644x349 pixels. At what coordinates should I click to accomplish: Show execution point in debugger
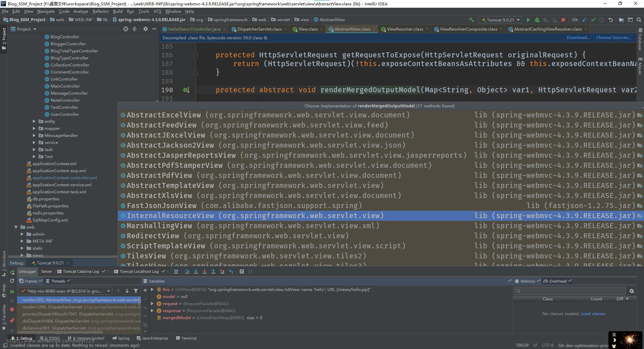(x=176, y=271)
